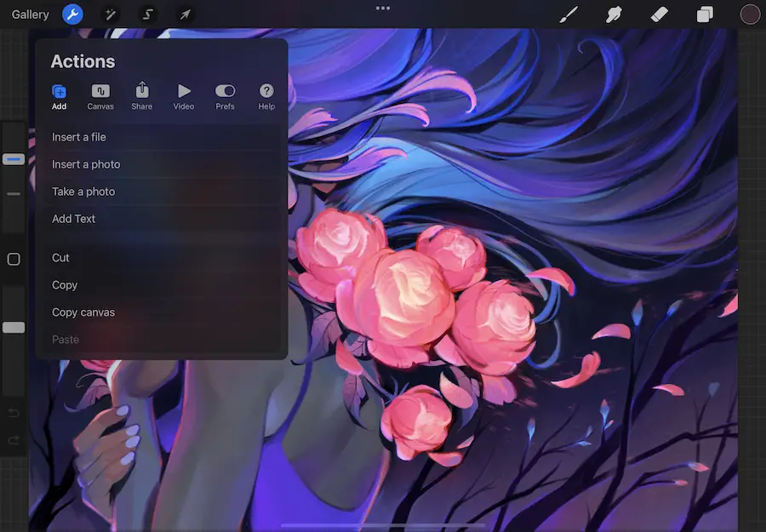The height and width of the screenshot is (532, 766).
Task: Choose Take a photo
Action: click(x=161, y=192)
